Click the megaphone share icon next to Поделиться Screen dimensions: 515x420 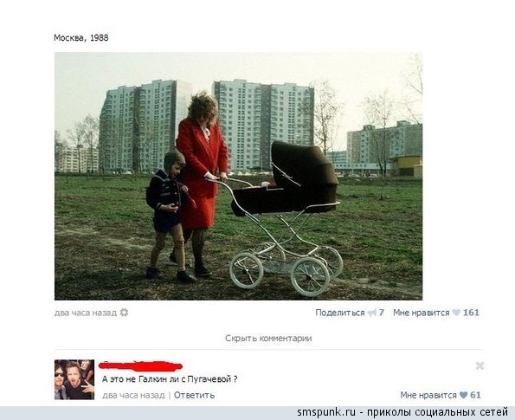pyautogui.click(x=372, y=313)
